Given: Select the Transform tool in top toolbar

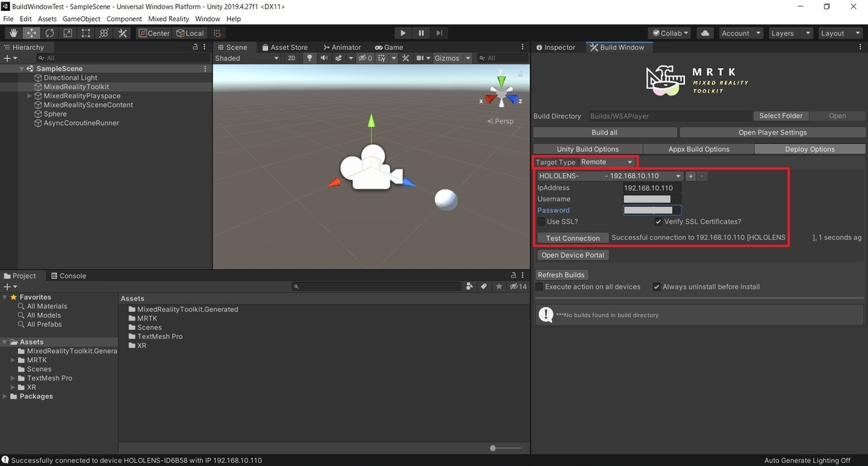Looking at the screenshot, I should coord(104,33).
